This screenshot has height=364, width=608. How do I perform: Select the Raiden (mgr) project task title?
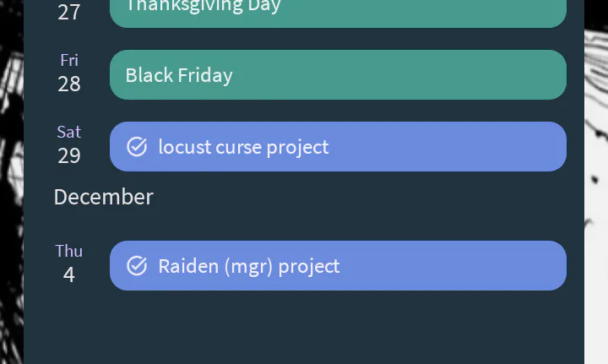click(x=248, y=266)
